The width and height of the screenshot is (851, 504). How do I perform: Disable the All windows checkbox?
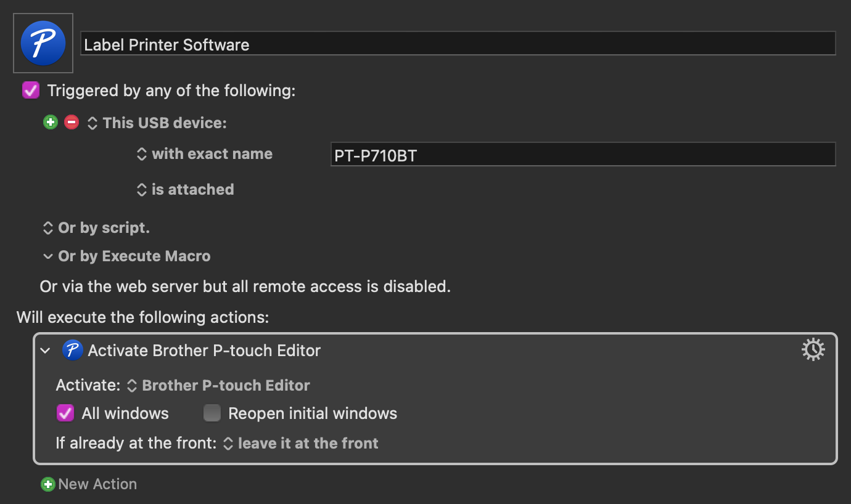(65, 413)
